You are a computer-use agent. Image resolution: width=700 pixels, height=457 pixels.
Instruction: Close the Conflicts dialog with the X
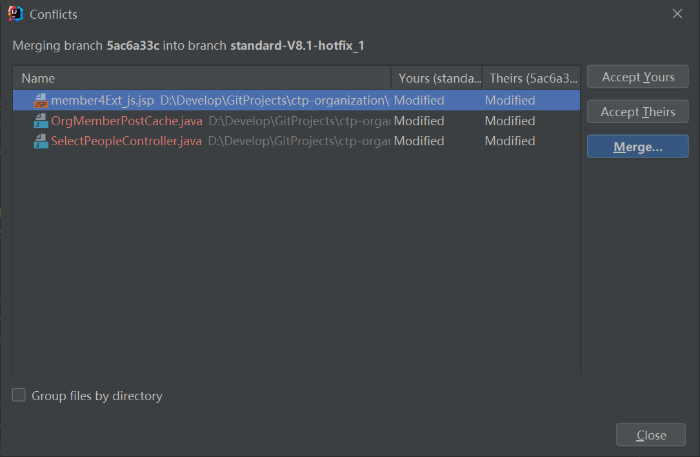tap(679, 14)
